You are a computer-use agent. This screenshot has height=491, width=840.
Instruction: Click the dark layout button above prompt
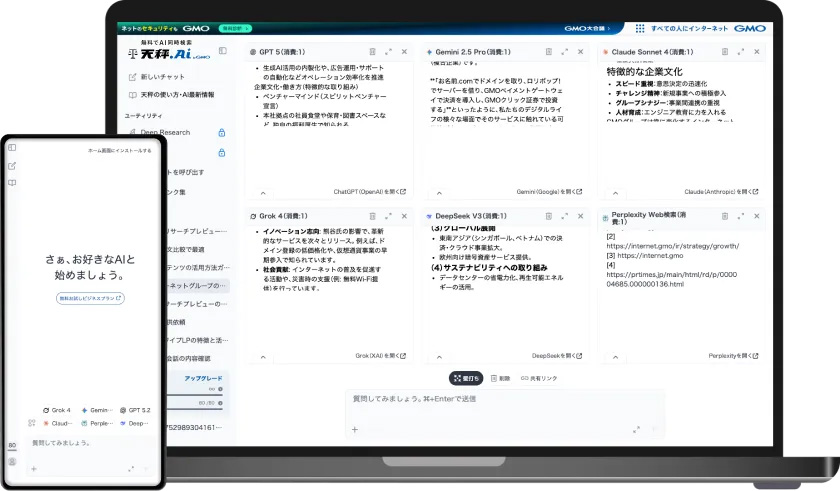coord(466,378)
